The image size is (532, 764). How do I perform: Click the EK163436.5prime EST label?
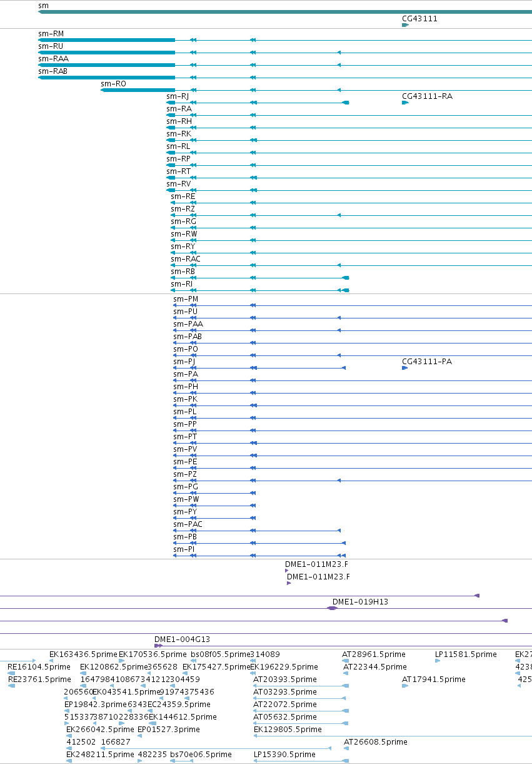point(83,654)
